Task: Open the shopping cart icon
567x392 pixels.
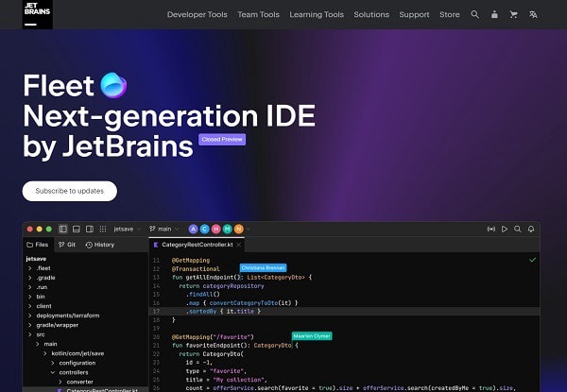Action: point(513,14)
